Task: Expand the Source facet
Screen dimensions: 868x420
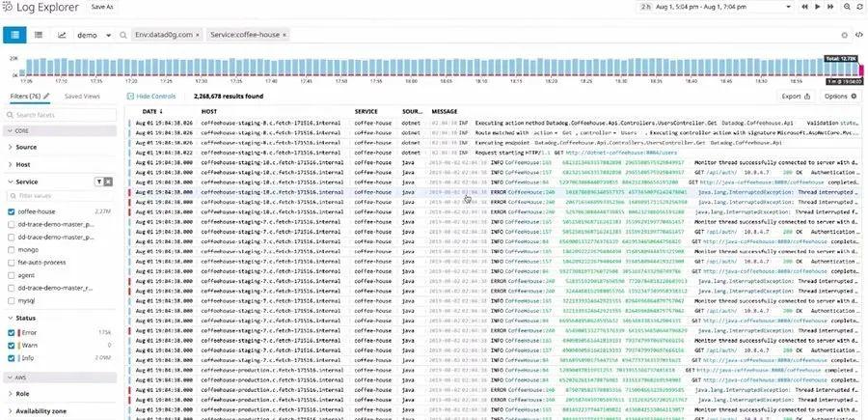Action: (x=26, y=147)
